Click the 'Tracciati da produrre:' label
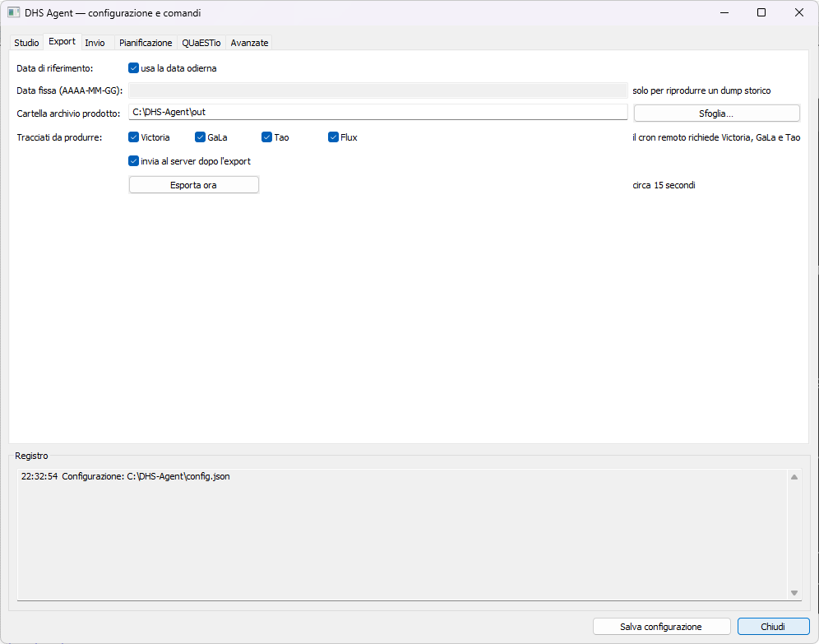Screen dimensions: 819x644 [x=59, y=137]
